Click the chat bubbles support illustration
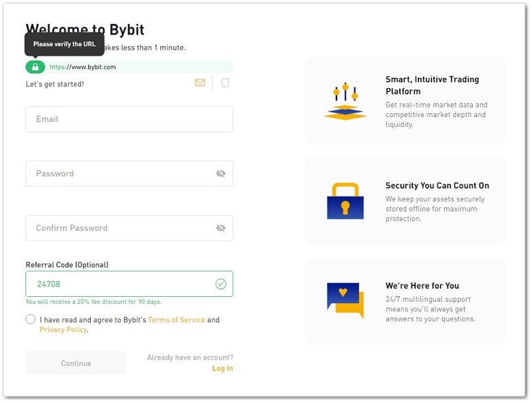This screenshot has height=403, width=532. click(x=345, y=300)
